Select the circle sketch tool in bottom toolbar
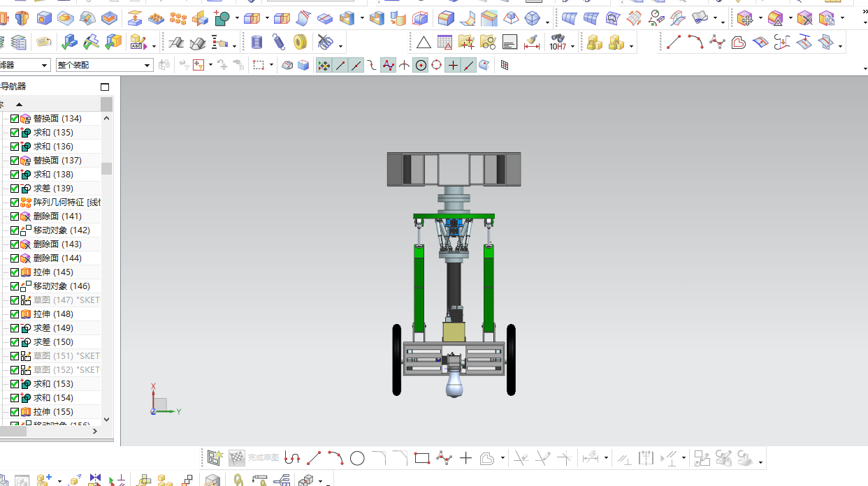Screen dimensions: 868x486 pyautogui.click(x=357, y=458)
